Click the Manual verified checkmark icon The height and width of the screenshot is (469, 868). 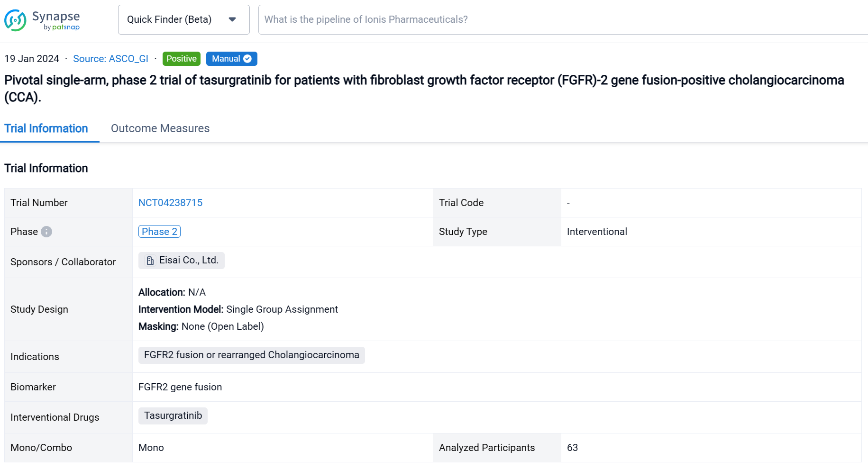(247, 59)
